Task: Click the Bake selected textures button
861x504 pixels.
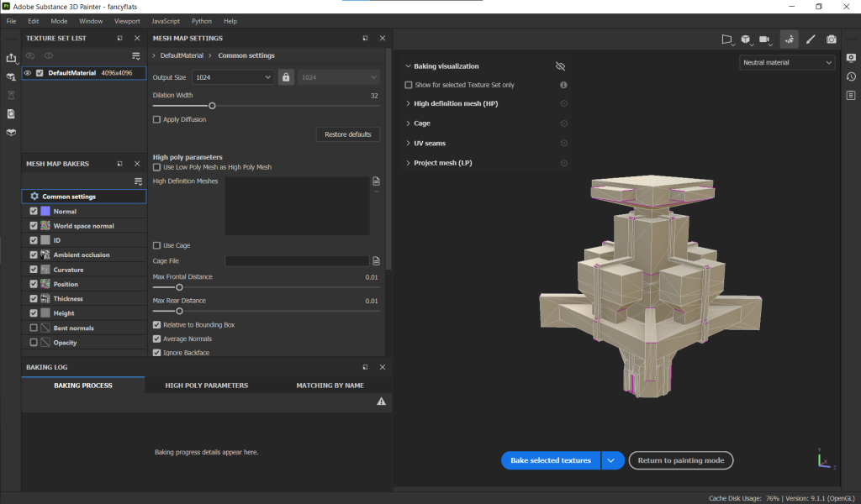Action: (551, 460)
